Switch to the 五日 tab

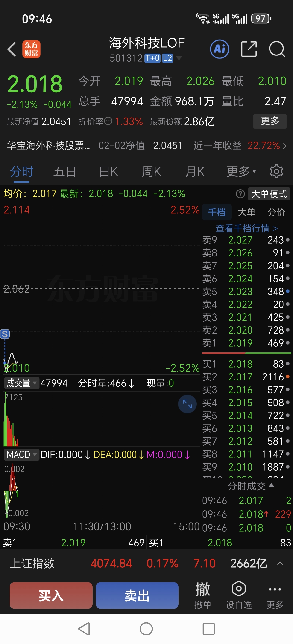pos(64,172)
